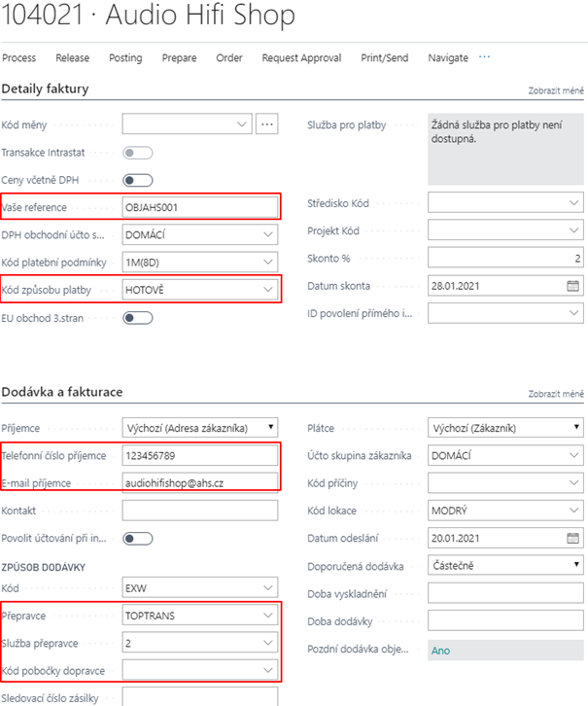This screenshot has width=588, height=706.
Task: Open the Datum skonta calendar picker
Action: 572,286
